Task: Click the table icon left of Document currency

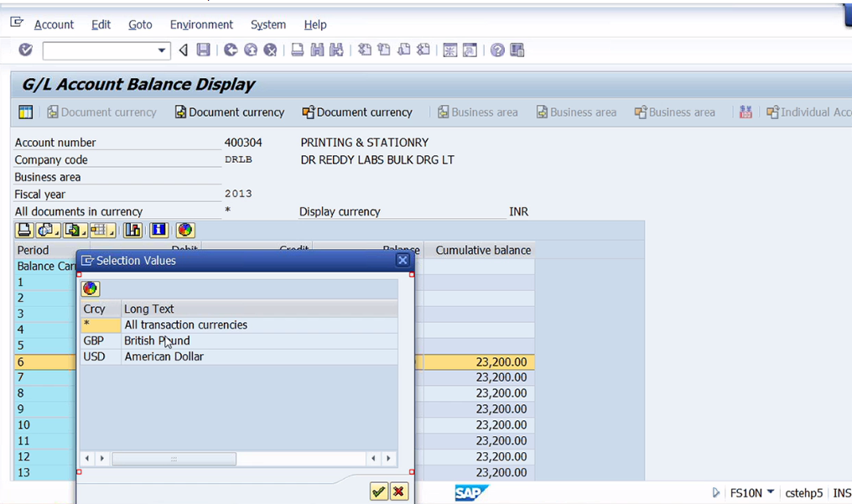Action: click(x=25, y=112)
